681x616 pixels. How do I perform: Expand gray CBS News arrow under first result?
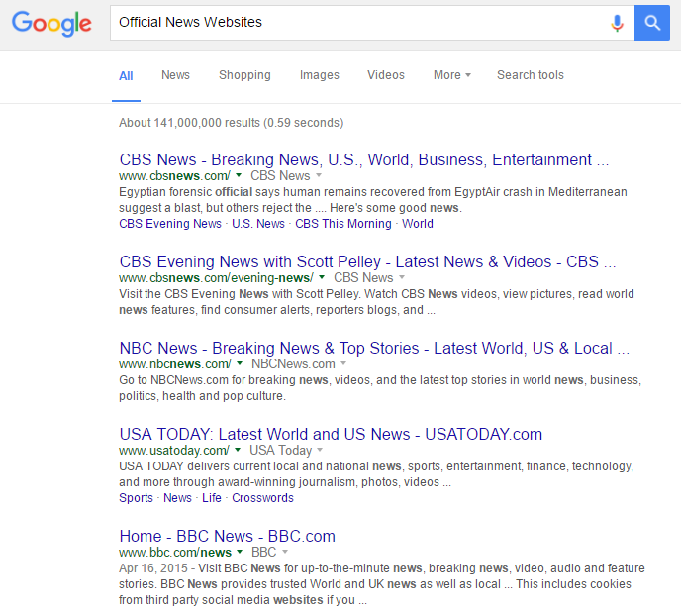[x=319, y=175]
